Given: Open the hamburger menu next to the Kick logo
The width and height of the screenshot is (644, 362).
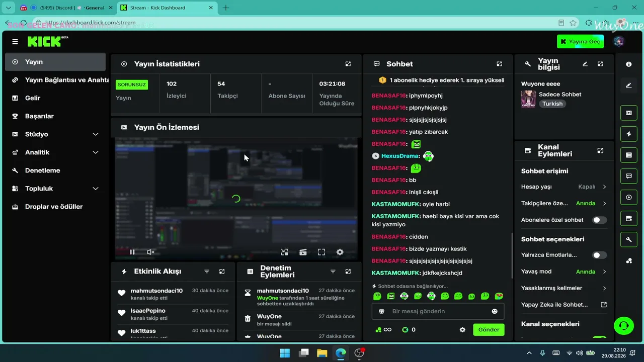Looking at the screenshot, I should [x=15, y=42].
